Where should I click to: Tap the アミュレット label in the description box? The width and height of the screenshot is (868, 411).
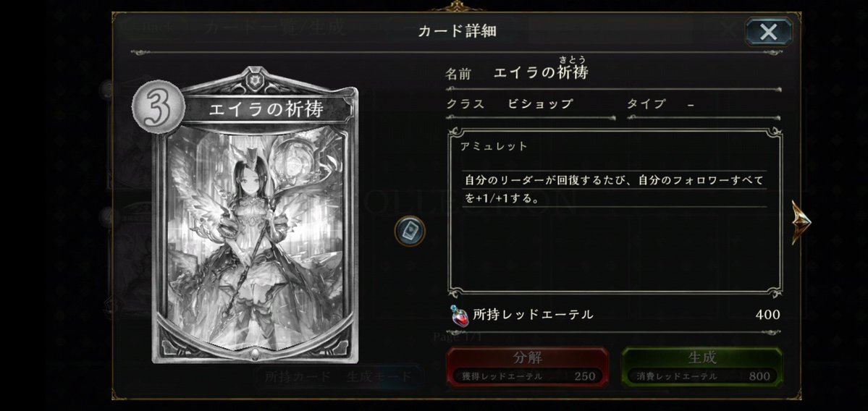[494, 147]
